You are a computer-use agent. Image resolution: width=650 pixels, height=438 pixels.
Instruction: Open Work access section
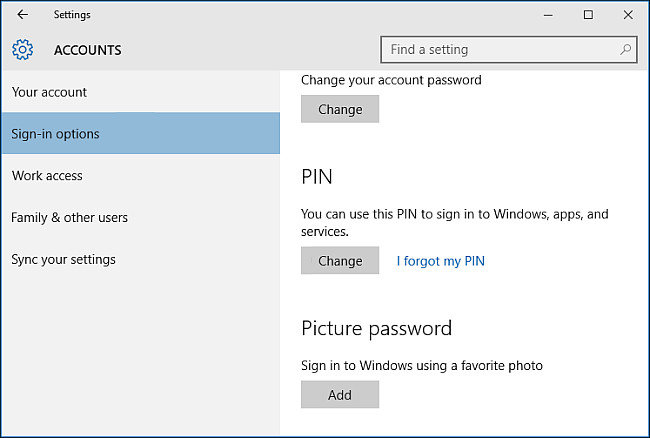[x=141, y=175]
